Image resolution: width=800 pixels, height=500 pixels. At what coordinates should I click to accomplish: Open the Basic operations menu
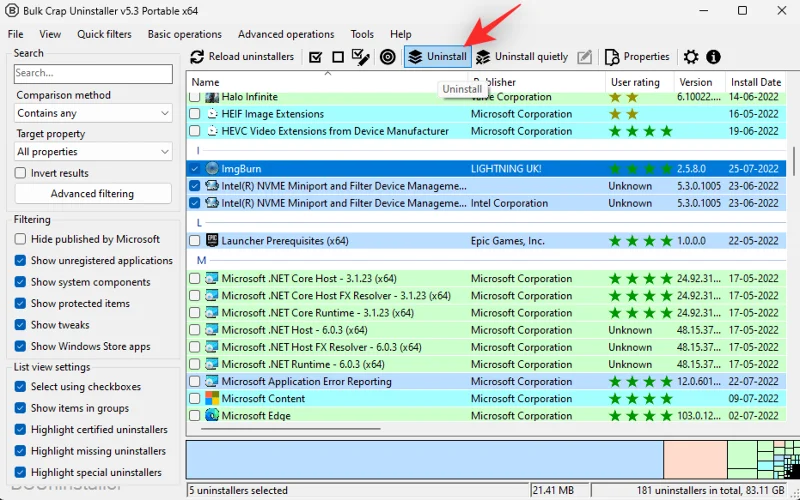click(x=185, y=34)
